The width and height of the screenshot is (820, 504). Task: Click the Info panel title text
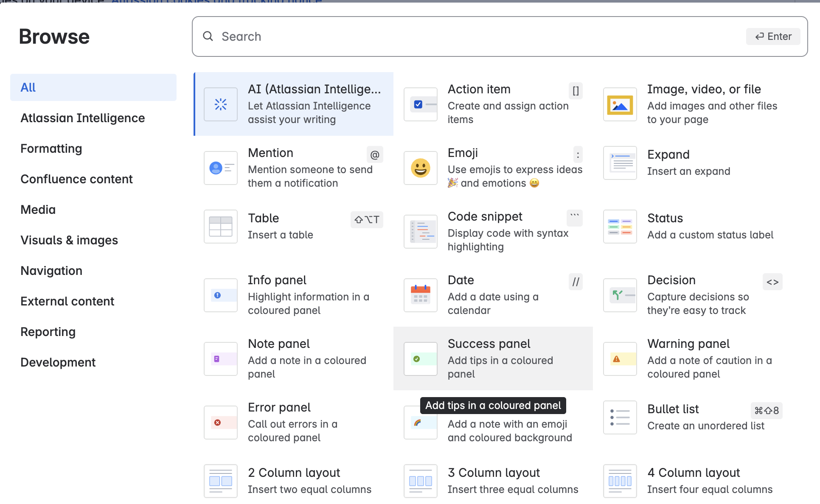(277, 280)
